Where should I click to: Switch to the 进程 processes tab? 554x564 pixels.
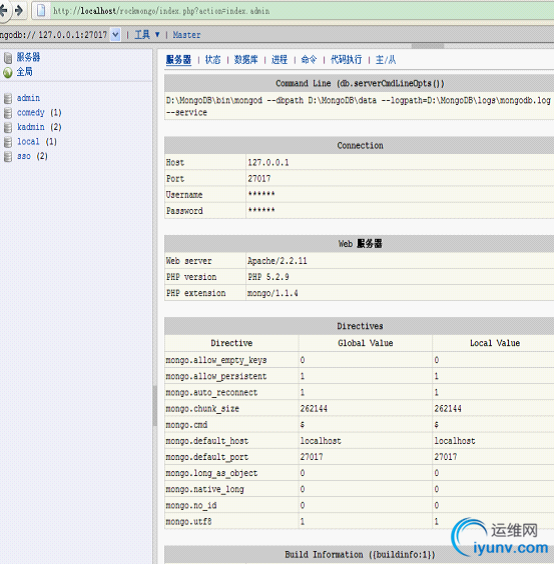click(x=280, y=60)
